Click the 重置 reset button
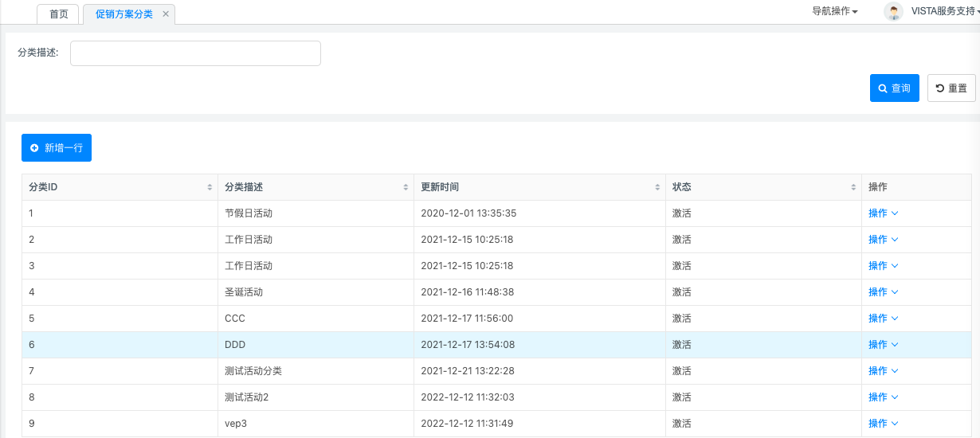The height and width of the screenshot is (438, 980). [x=951, y=88]
